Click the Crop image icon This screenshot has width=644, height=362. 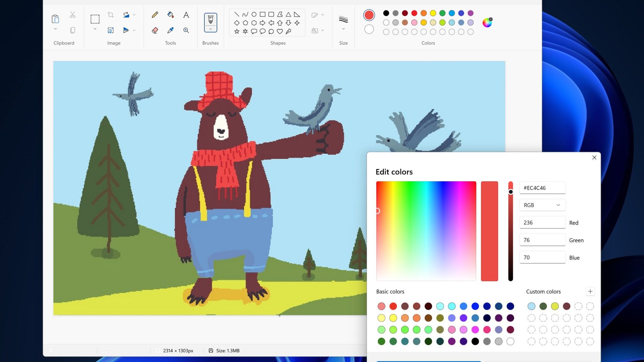(110, 15)
